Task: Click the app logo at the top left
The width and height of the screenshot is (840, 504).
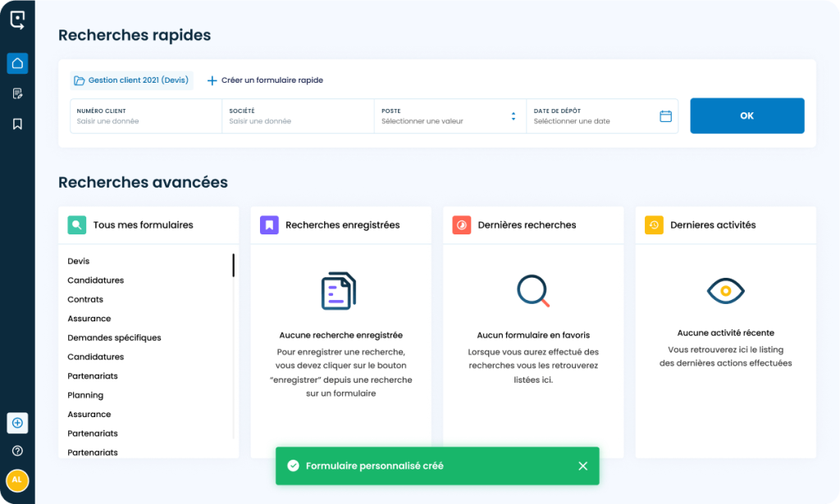Action: (17, 20)
